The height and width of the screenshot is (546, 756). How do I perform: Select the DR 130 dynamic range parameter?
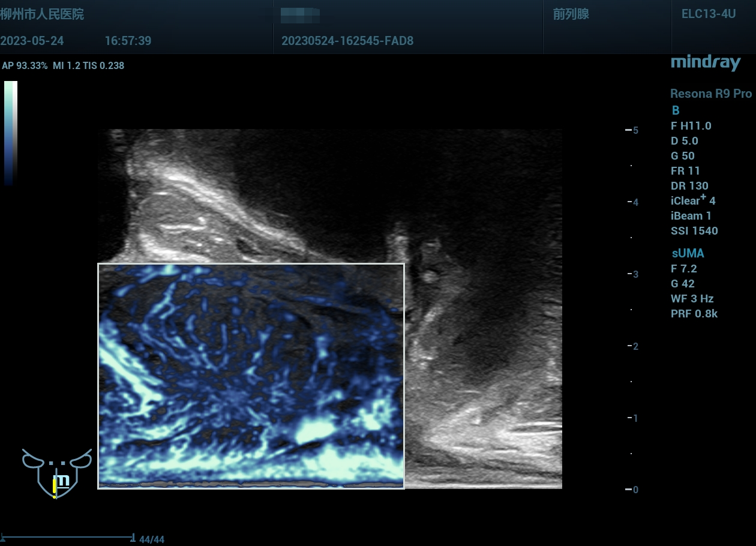pos(689,185)
